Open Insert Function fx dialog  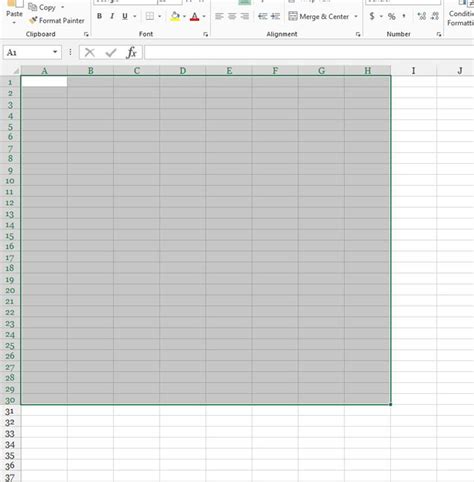(x=132, y=52)
